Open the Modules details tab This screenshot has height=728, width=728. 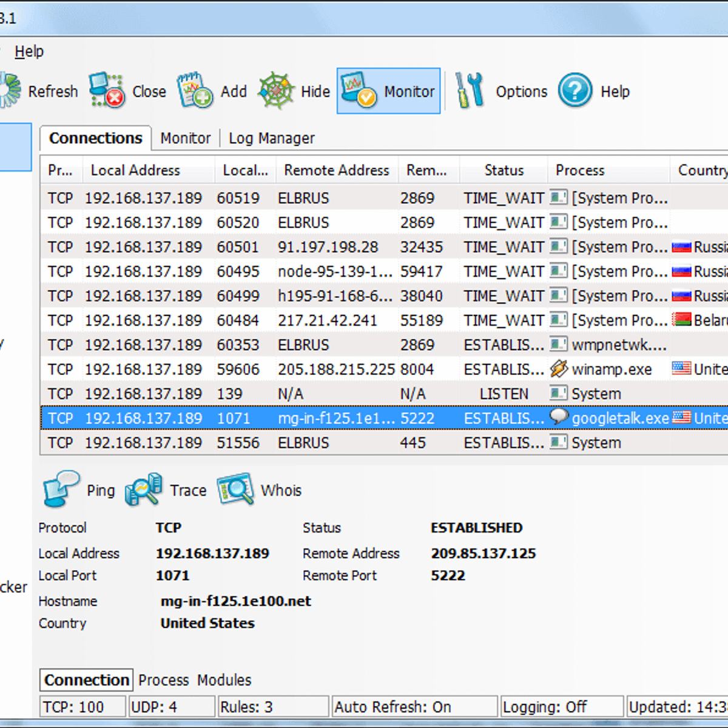point(224,680)
